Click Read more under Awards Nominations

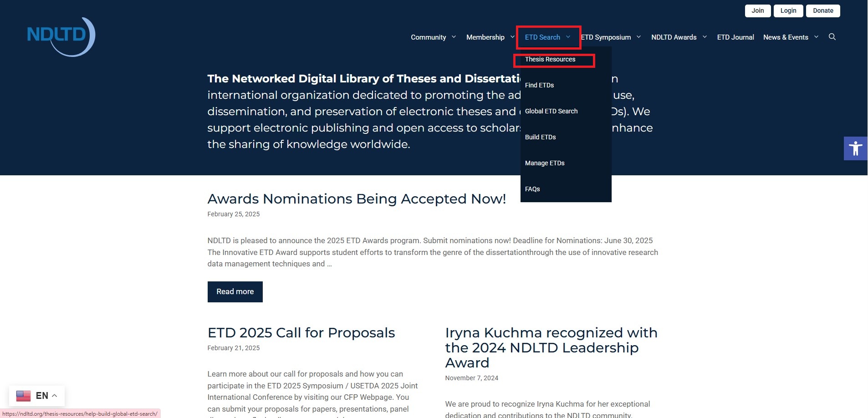click(x=235, y=291)
